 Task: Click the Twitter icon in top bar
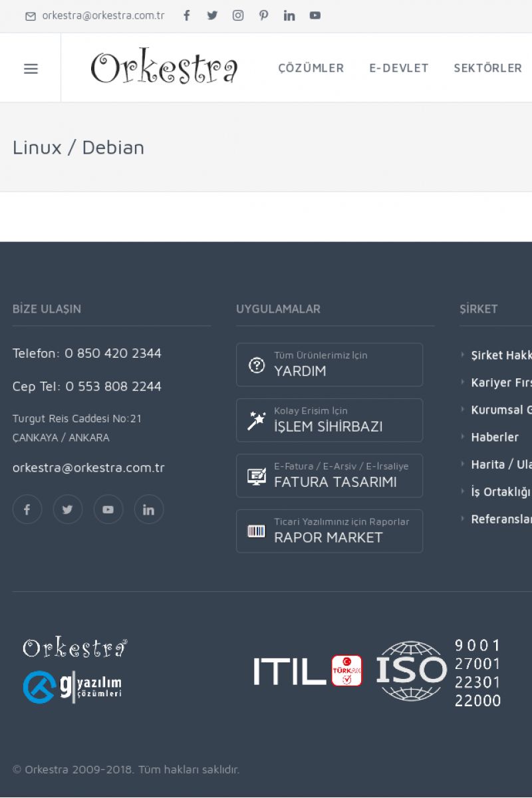tap(212, 15)
